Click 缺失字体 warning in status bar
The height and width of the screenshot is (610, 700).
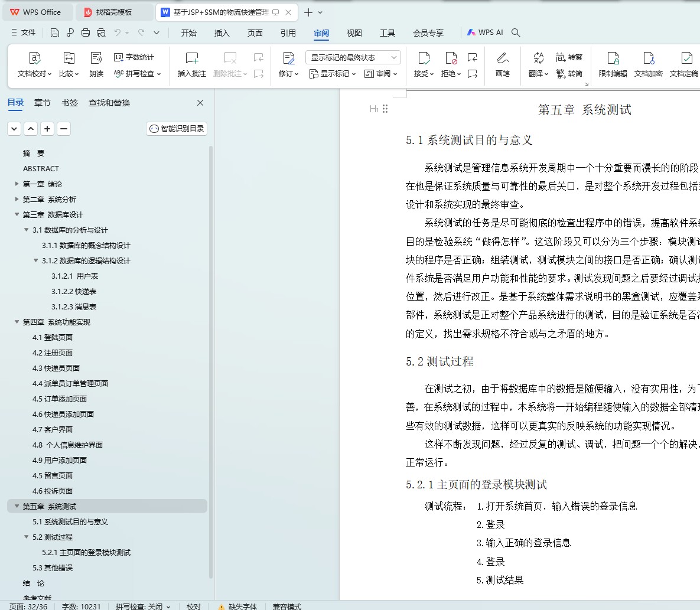237,606
